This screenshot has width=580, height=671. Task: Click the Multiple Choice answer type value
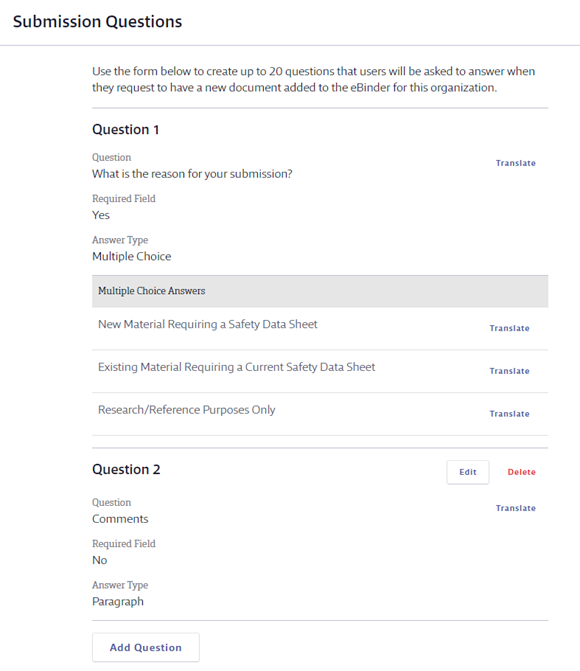[131, 256]
